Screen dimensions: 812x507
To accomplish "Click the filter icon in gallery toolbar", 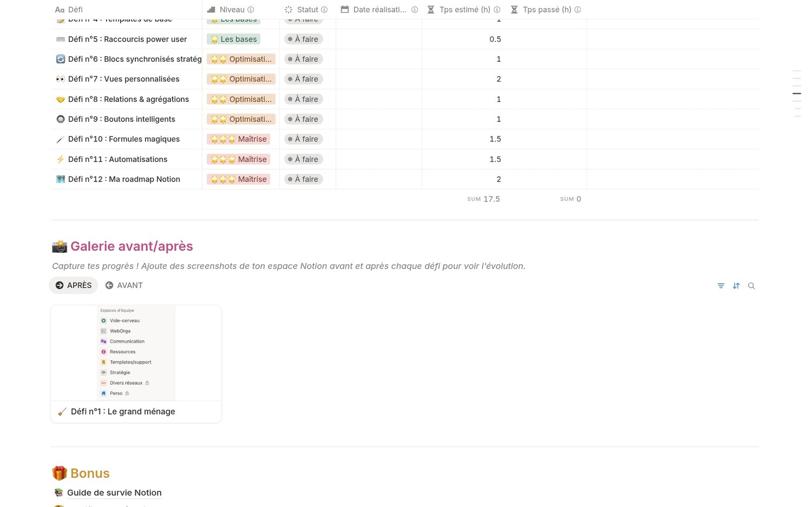I will [721, 286].
